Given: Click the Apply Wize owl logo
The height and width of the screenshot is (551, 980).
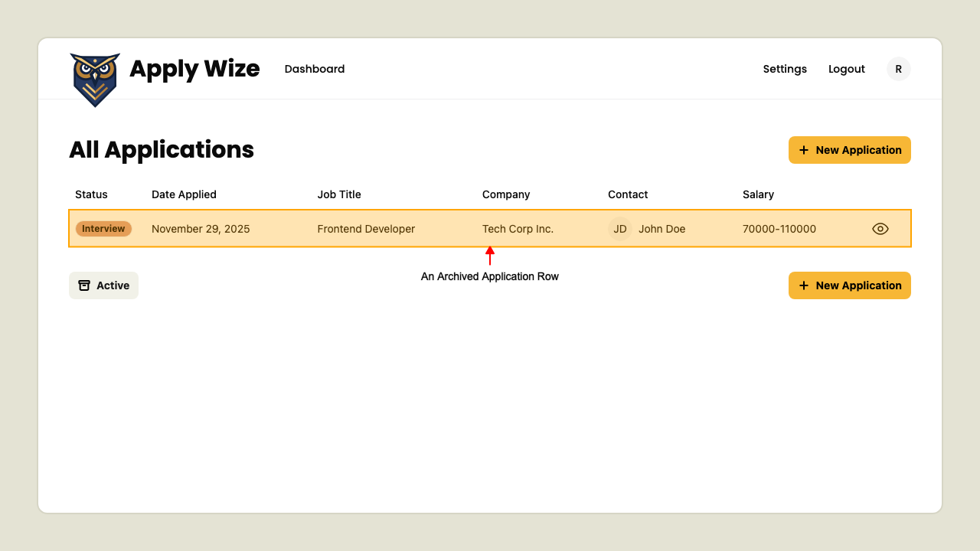Looking at the screenshot, I should pyautogui.click(x=95, y=79).
